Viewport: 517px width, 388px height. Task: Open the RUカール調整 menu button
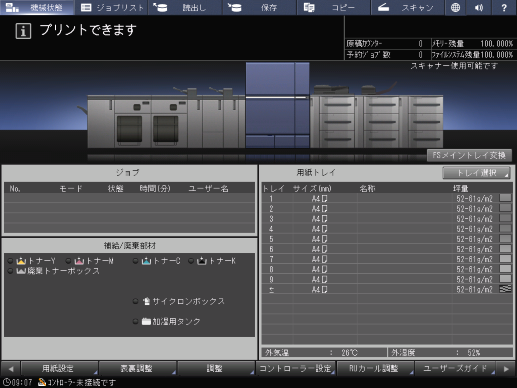pyautogui.click(x=375, y=368)
